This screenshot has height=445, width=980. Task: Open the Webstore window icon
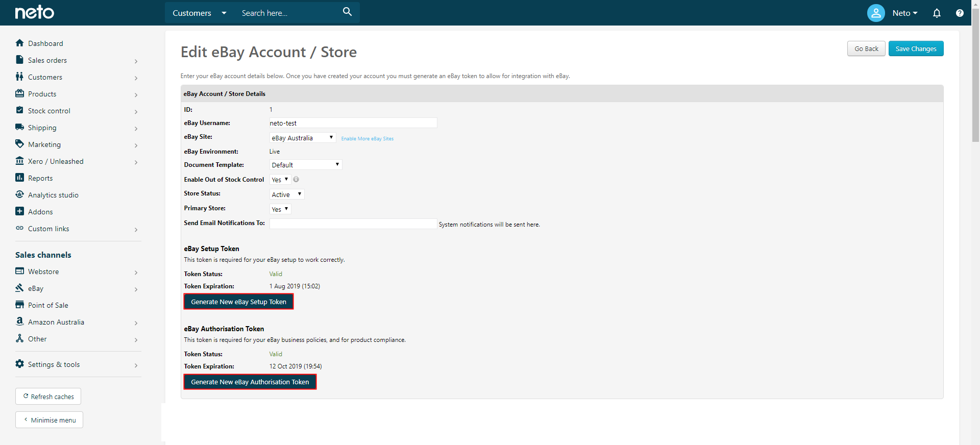19,271
